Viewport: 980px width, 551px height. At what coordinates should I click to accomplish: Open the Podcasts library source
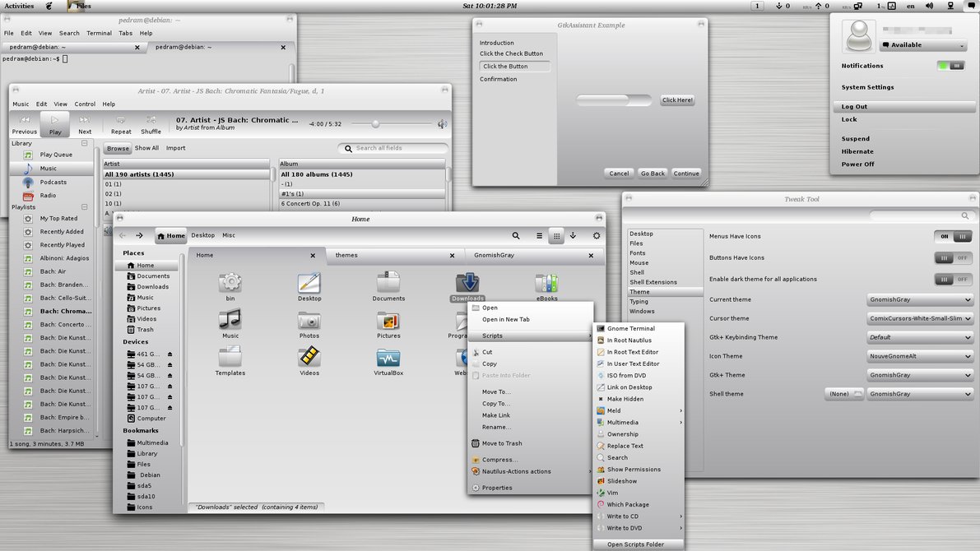(x=53, y=182)
